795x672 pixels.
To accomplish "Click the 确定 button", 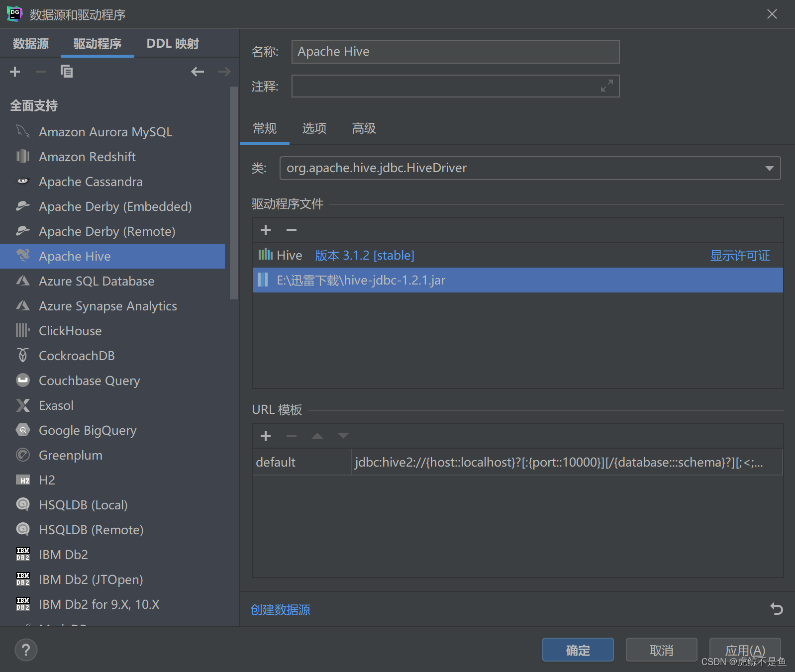I will click(x=578, y=650).
